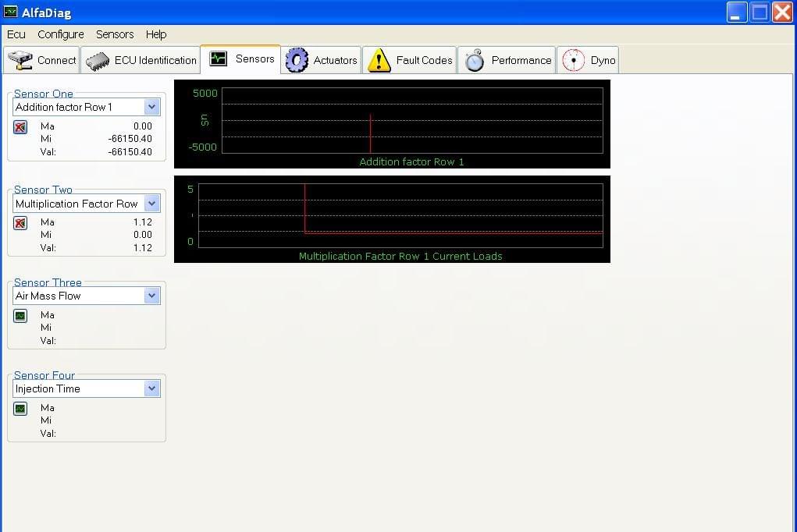
Task: Click Sensor Two Ma reading 1.12
Action: pos(143,222)
